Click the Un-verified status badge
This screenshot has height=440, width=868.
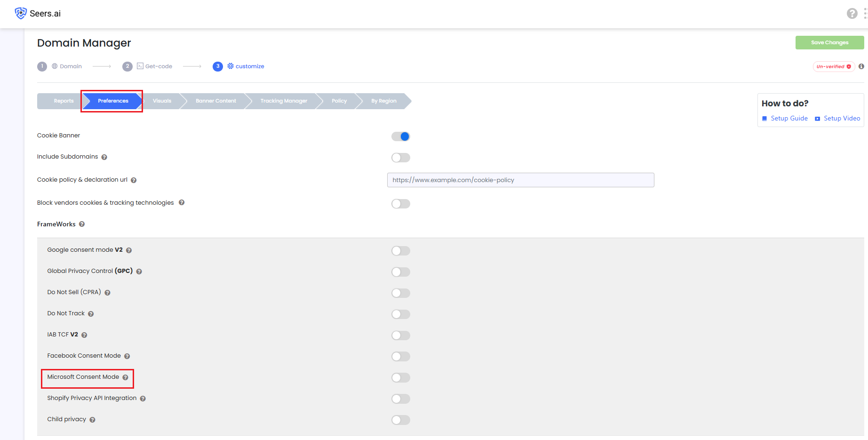pos(834,66)
